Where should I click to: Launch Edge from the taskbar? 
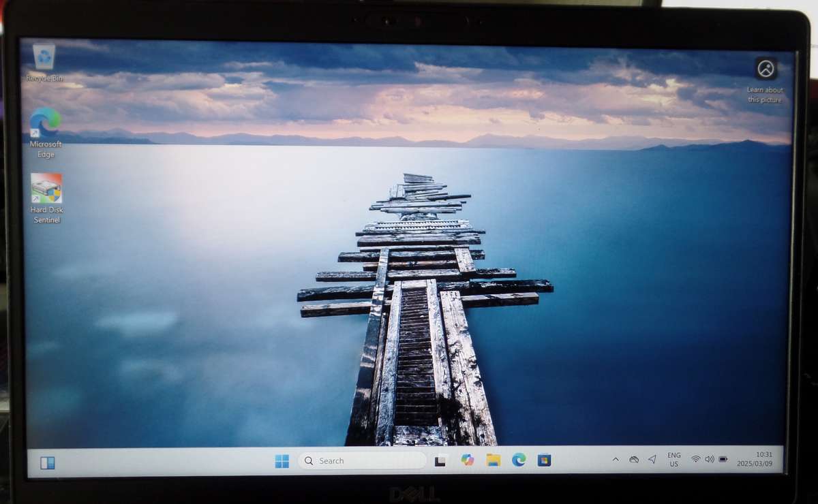point(520,460)
